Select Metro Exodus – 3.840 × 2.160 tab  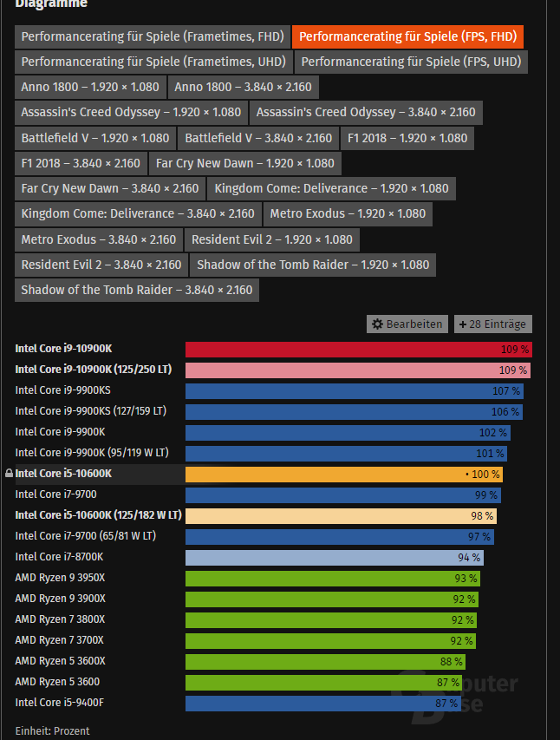coord(99,239)
